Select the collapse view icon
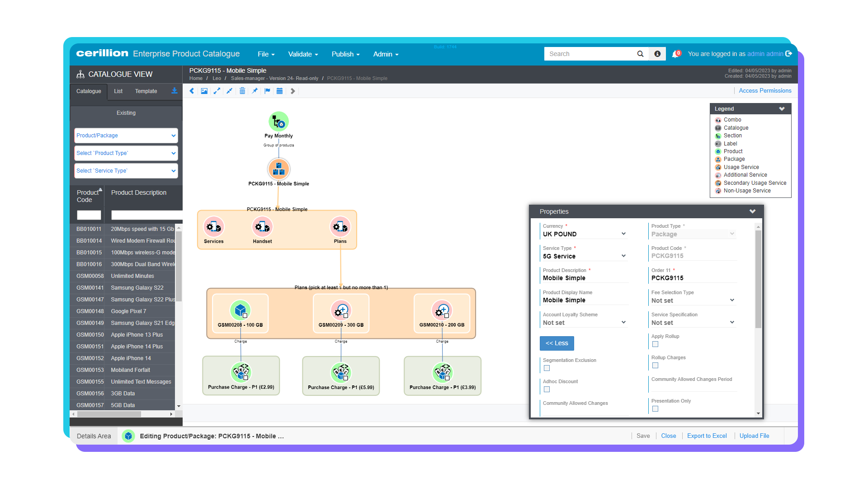The width and height of the screenshot is (868, 488). tap(229, 91)
